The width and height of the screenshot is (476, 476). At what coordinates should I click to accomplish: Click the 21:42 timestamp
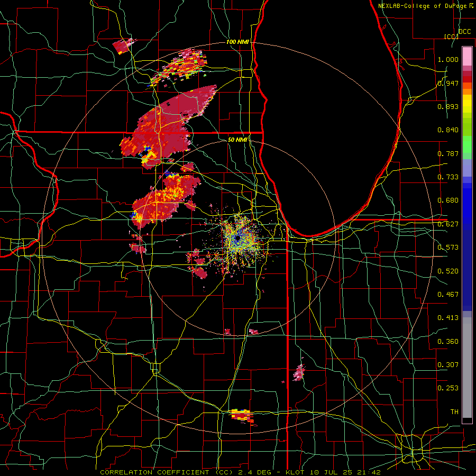[370, 472]
